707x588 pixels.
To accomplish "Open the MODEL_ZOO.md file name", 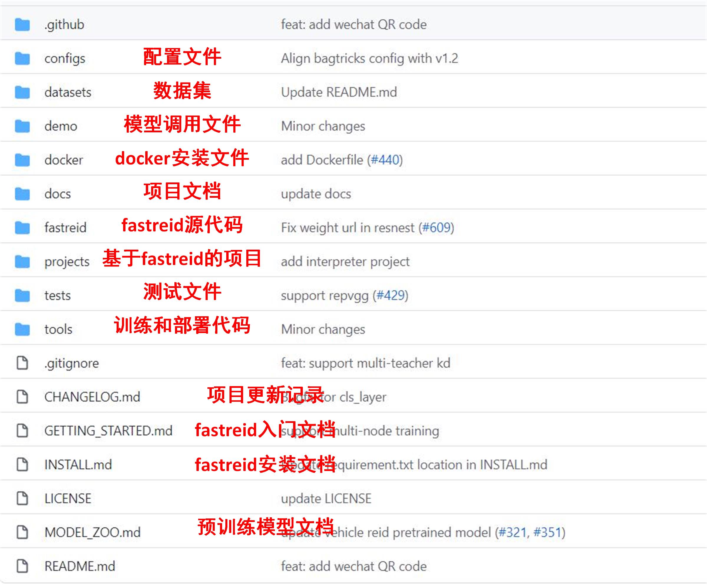I will coord(92,532).
